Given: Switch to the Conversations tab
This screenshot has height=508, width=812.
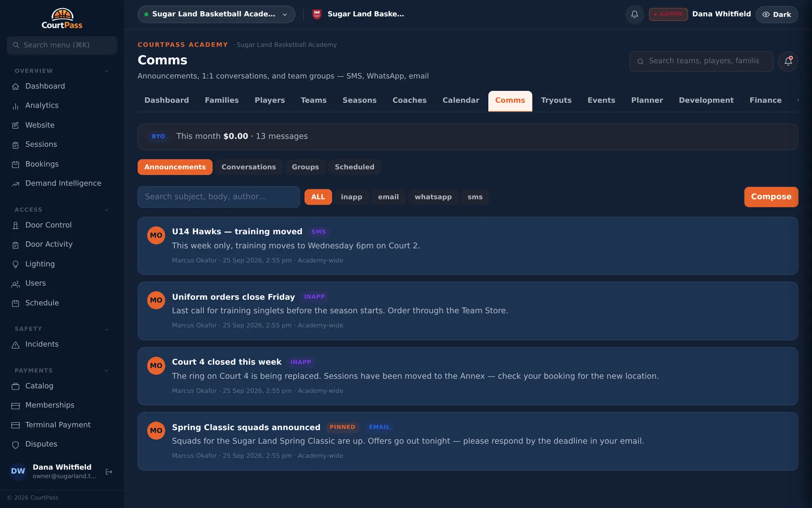Looking at the screenshot, I should pyautogui.click(x=249, y=167).
